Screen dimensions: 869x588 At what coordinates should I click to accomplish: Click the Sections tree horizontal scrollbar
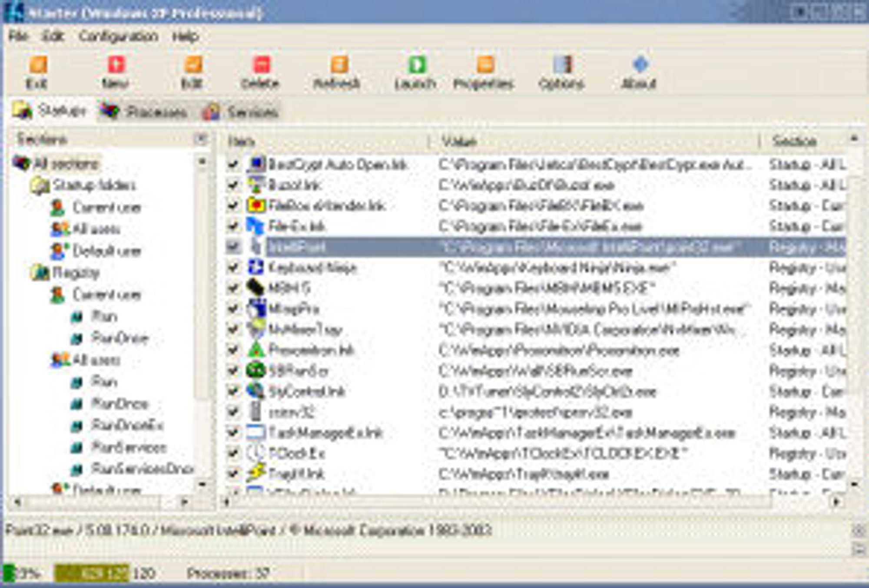click(102, 502)
